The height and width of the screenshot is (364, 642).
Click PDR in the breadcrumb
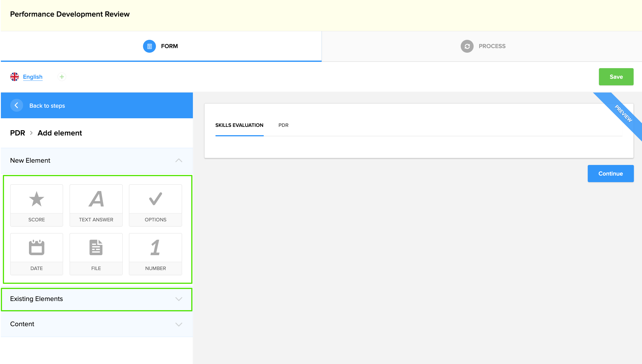point(17,133)
